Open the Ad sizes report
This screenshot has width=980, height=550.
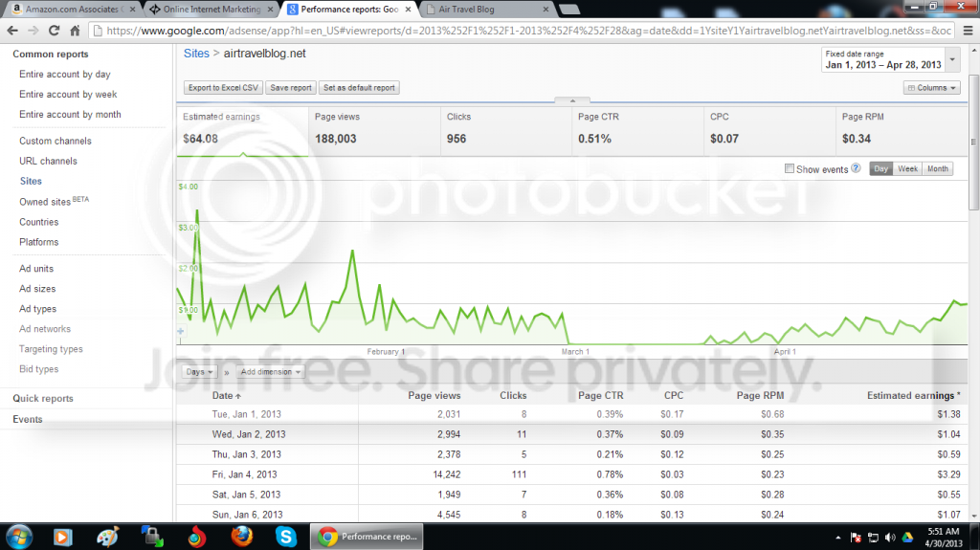(x=37, y=289)
